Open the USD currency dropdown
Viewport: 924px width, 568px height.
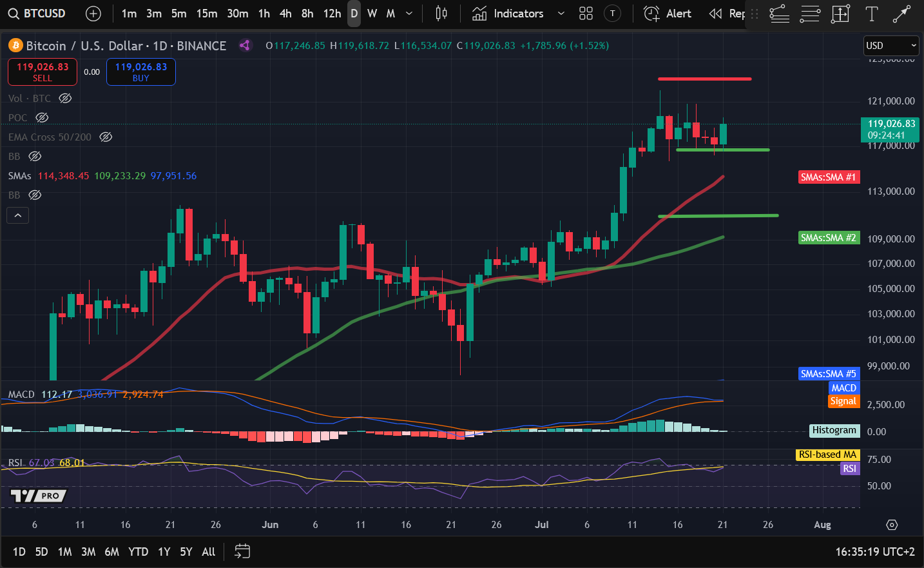coord(891,45)
